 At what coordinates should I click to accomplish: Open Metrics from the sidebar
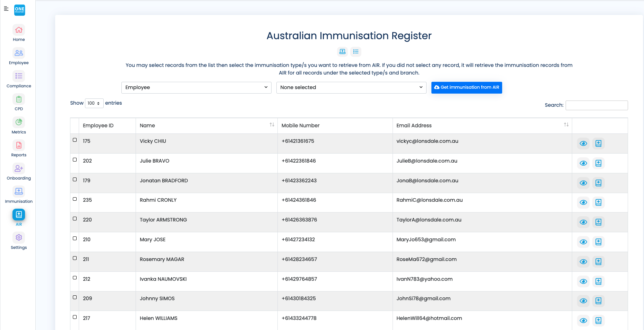(19, 126)
